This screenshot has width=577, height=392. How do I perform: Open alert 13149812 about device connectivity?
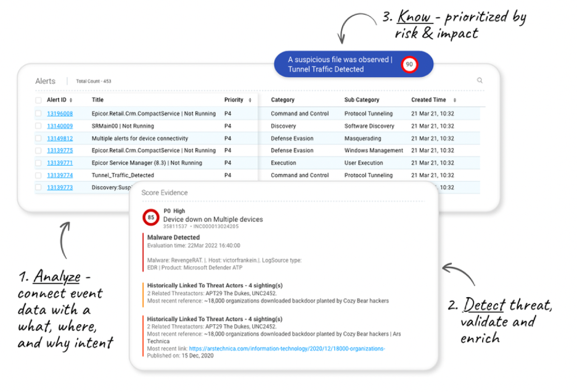[59, 138]
